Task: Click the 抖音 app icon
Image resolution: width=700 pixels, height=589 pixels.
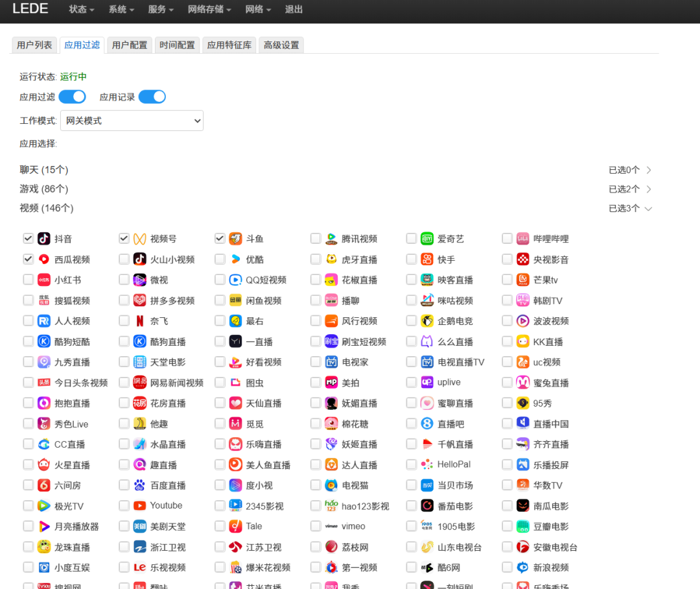Action: pos(43,238)
